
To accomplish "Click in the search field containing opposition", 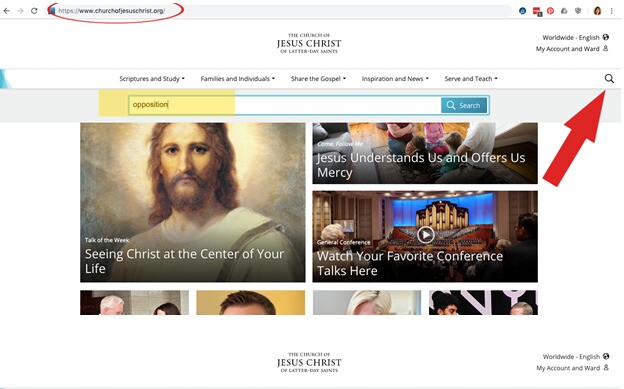I will point(285,105).
